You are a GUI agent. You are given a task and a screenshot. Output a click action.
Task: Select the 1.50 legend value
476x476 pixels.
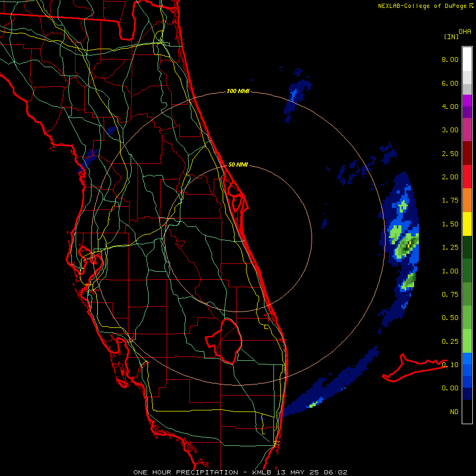pyautogui.click(x=450, y=224)
